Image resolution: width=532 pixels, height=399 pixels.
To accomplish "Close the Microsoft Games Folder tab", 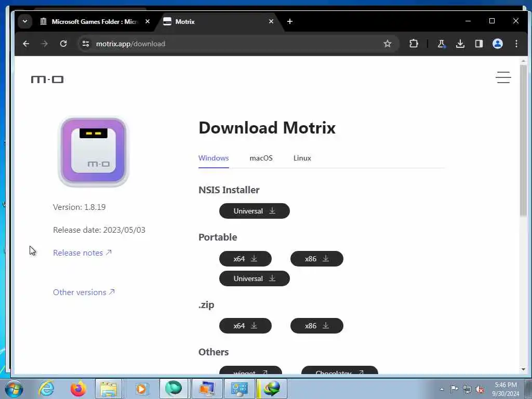I will click(148, 21).
